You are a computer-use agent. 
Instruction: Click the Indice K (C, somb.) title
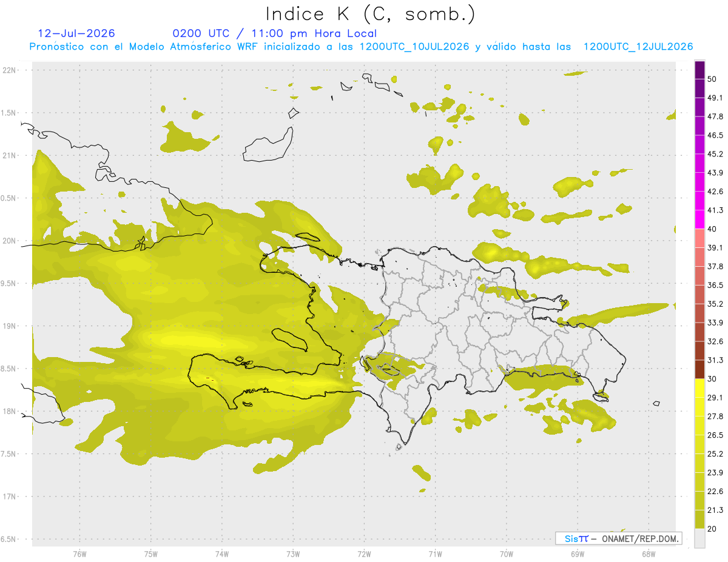(371, 13)
